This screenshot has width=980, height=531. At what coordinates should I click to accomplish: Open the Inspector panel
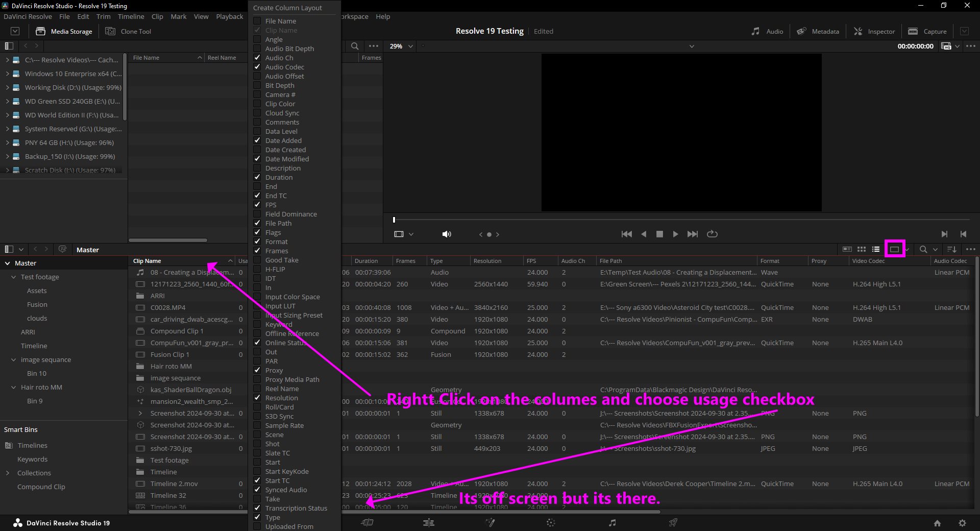[x=874, y=31]
